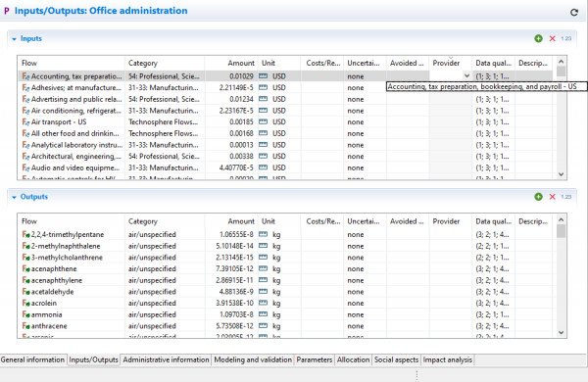The height and width of the screenshot is (382, 588).
Task: Open the Allocation tab
Action: [x=353, y=359]
